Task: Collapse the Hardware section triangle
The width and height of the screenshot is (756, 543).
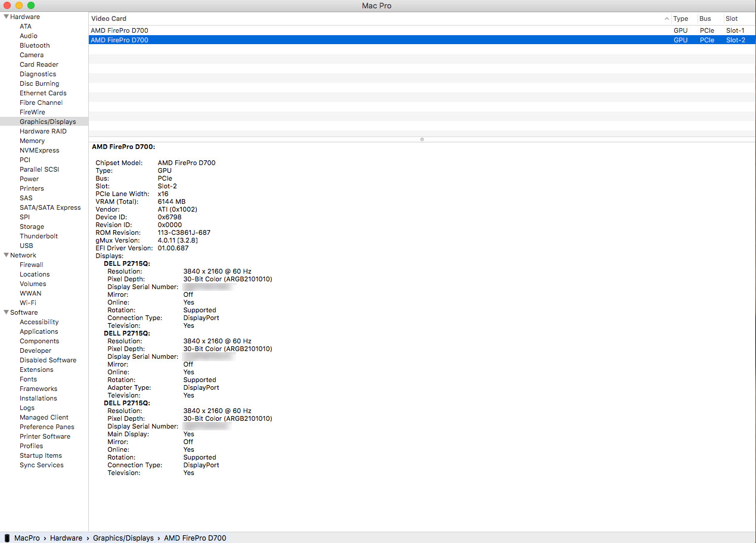Action: click(x=6, y=17)
